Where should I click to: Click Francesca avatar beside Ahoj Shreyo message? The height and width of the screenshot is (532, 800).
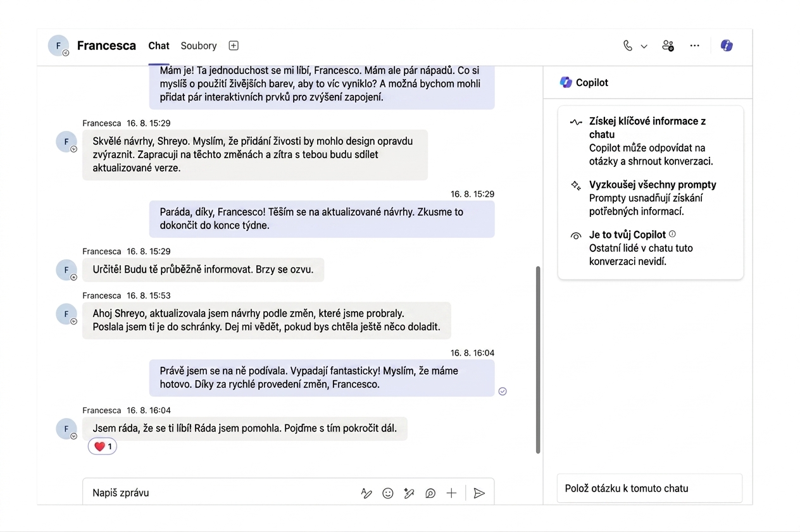tap(66, 314)
